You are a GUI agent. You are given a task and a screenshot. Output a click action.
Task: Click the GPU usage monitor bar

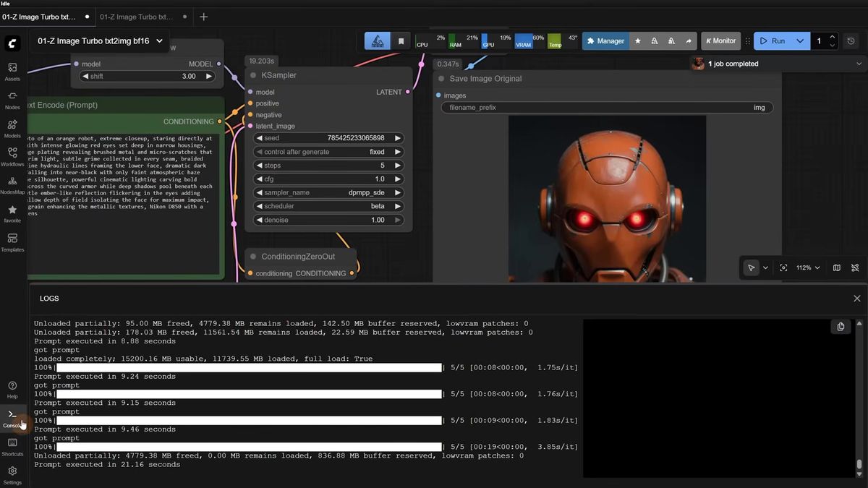pyautogui.click(x=496, y=41)
